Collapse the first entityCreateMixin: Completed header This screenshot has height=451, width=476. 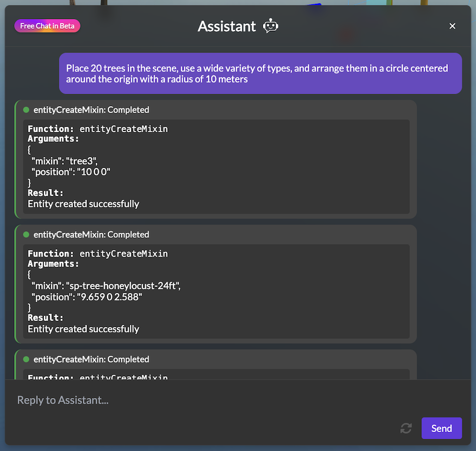pos(91,110)
